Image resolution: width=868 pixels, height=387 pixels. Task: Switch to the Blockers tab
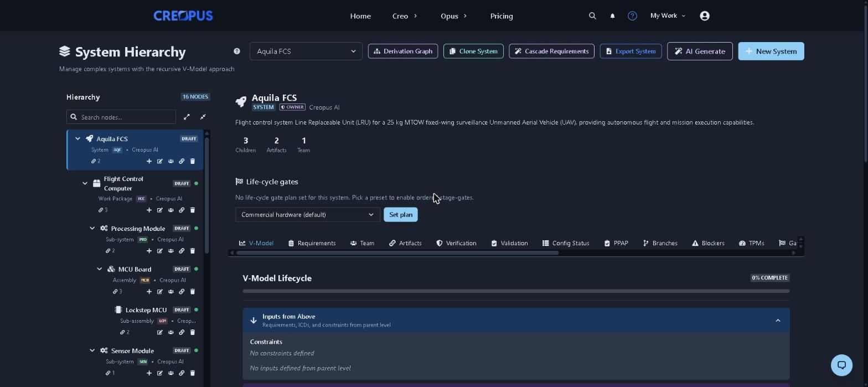tap(708, 243)
